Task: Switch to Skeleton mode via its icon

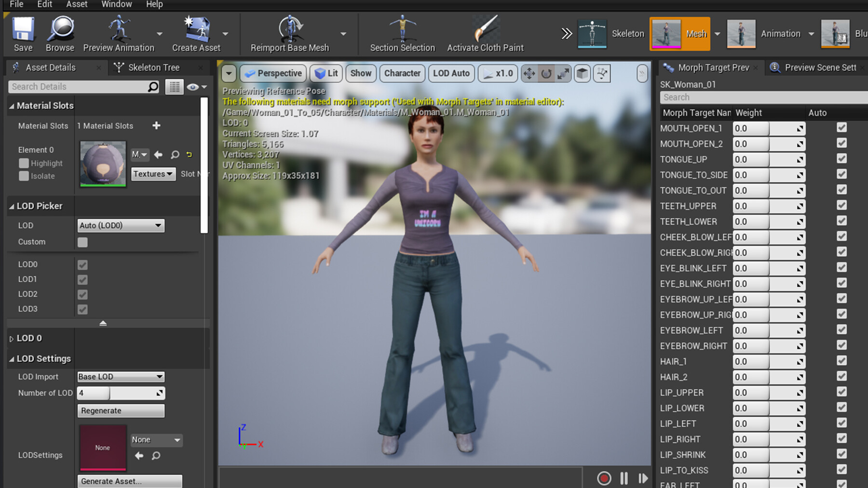Action: [x=592, y=34]
